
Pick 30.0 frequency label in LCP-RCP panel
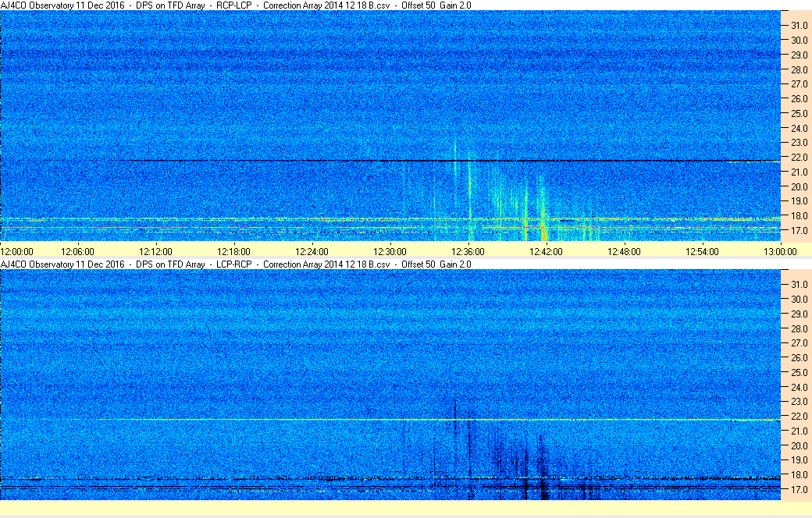[799, 299]
